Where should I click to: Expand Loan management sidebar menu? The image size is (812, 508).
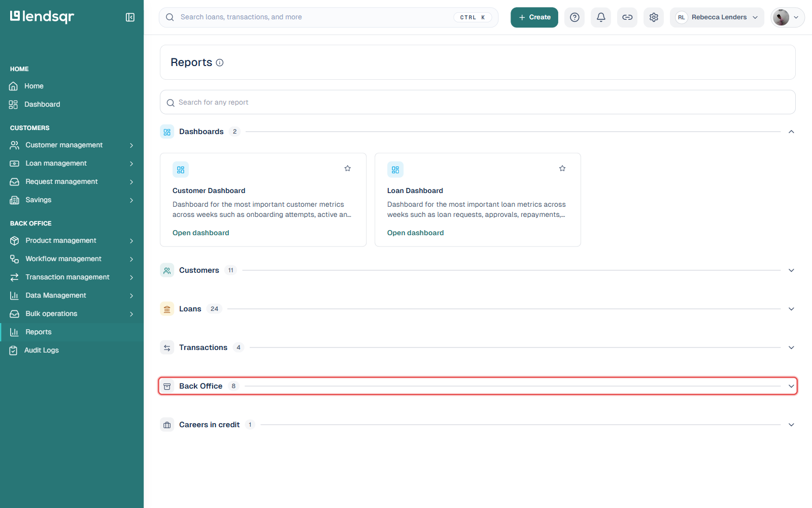coord(72,163)
